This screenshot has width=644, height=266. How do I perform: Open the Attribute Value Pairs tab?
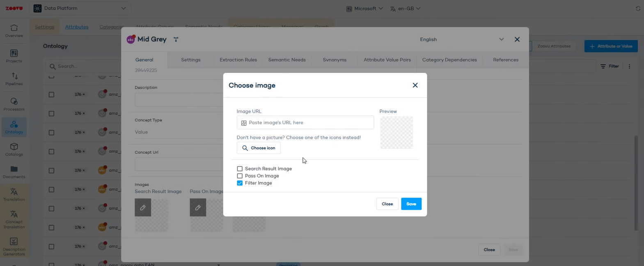(387, 60)
